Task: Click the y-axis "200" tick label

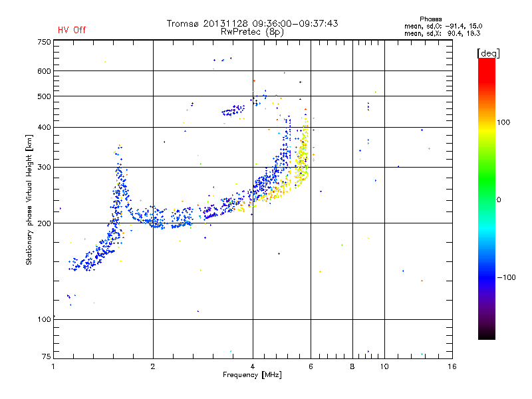Action: (x=45, y=223)
